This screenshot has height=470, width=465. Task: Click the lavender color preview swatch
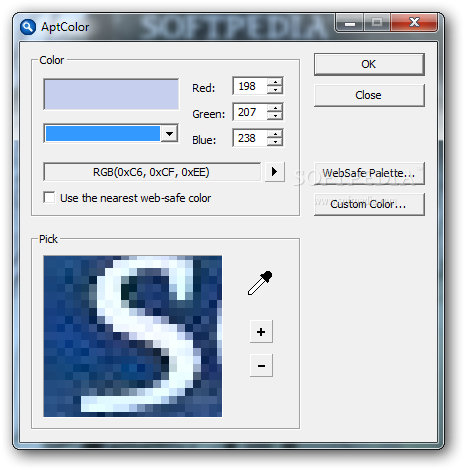pos(111,94)
